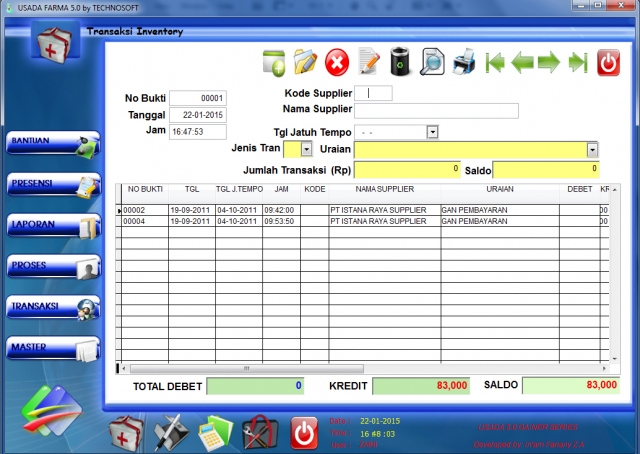The image size is (640, 454).
Task: Go to first record arrow icon
Action: tap(495, 63)
